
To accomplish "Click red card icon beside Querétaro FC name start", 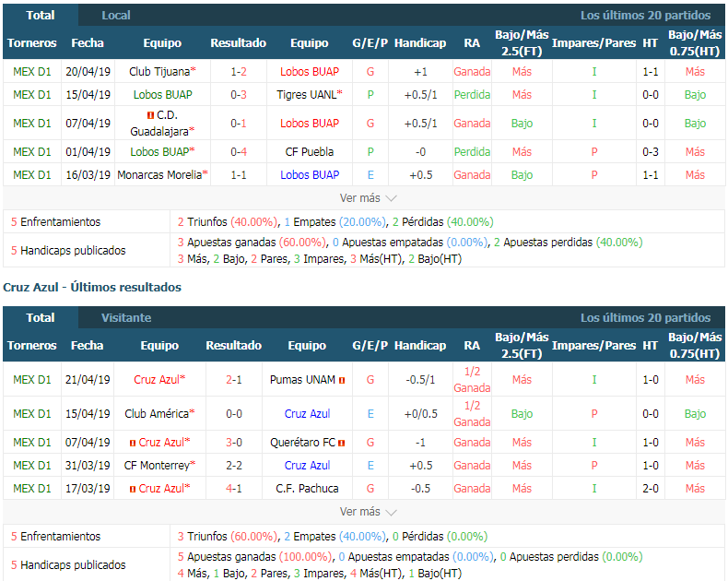I will pos(342,443).
